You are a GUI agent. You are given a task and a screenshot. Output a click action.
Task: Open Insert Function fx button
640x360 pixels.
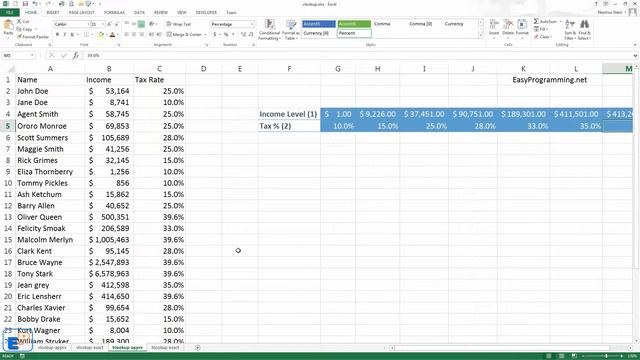pos(76,55)
